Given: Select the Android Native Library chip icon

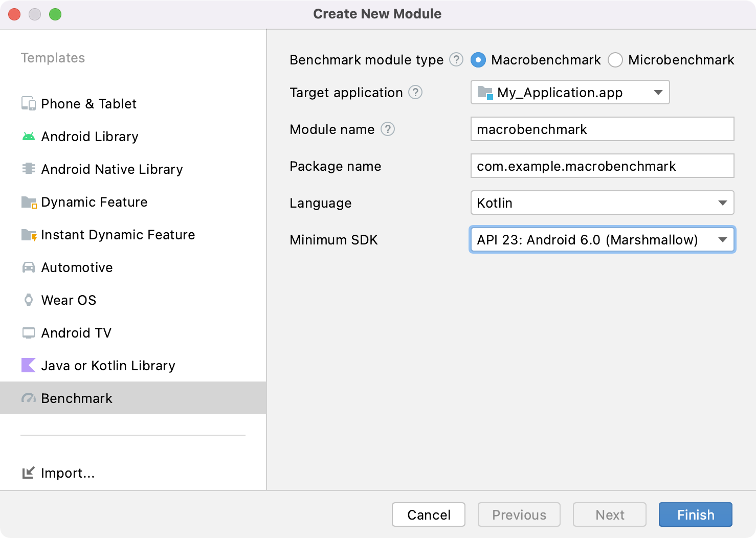Looking at the screenshot, I should pyautogui.click(x=28, y=169).
